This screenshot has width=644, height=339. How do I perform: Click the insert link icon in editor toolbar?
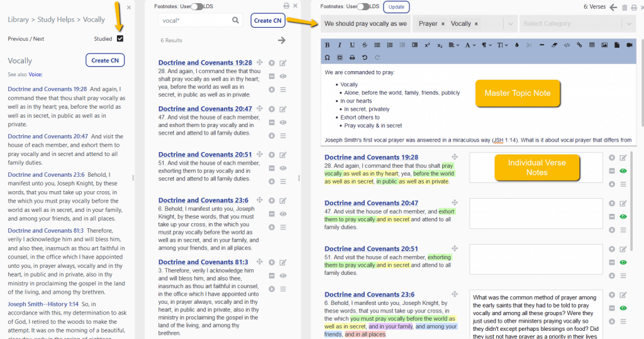(x=579, y=45)
